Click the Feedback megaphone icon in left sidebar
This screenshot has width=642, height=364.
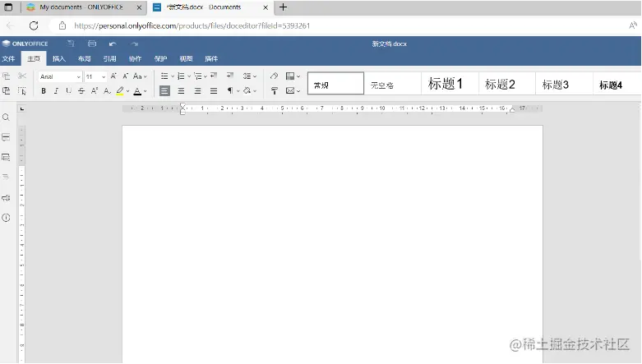6,198
